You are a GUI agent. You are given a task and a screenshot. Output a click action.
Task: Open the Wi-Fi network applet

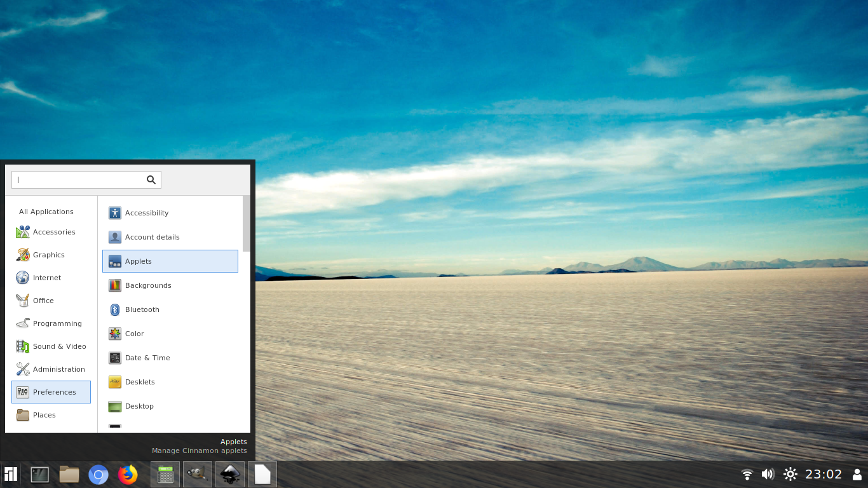[747, 474]
